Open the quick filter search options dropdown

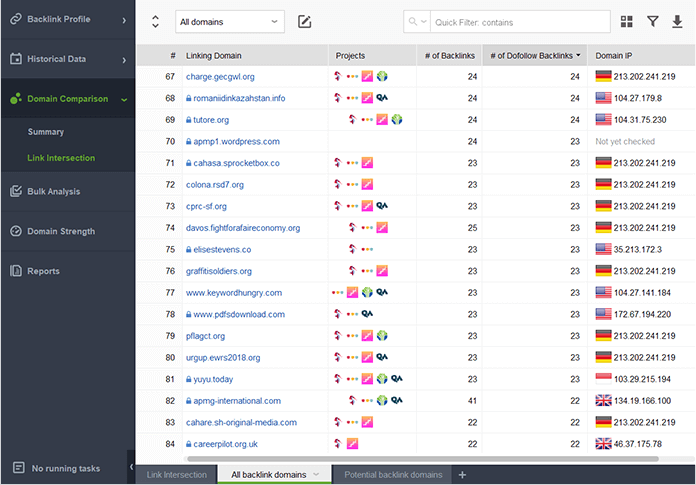click(x=418, y=22)
